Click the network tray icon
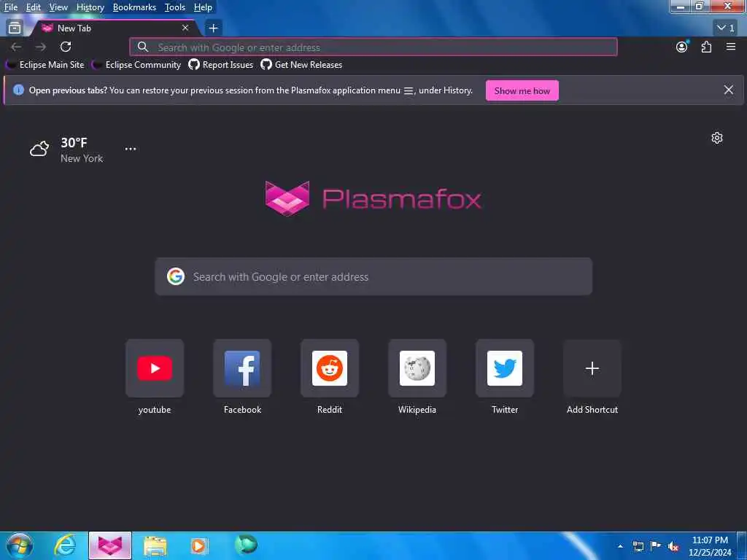Viewport: 747px width, 560px height. click(x=638, y=546)
